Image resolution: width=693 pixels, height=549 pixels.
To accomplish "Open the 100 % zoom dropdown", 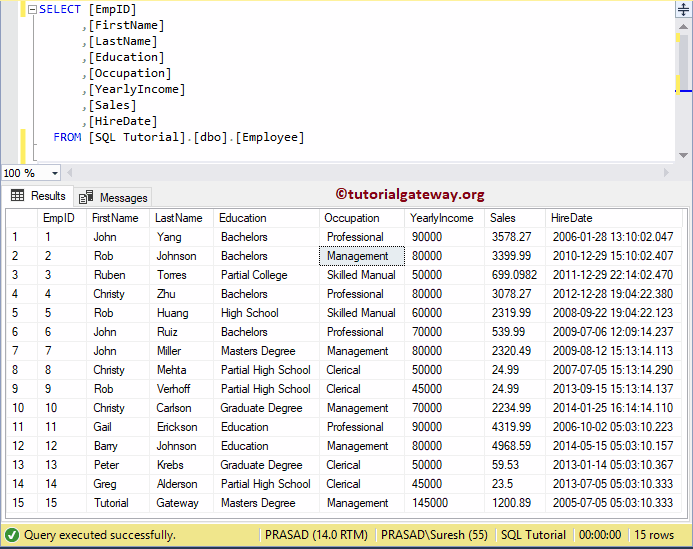I will click(55, 173).
